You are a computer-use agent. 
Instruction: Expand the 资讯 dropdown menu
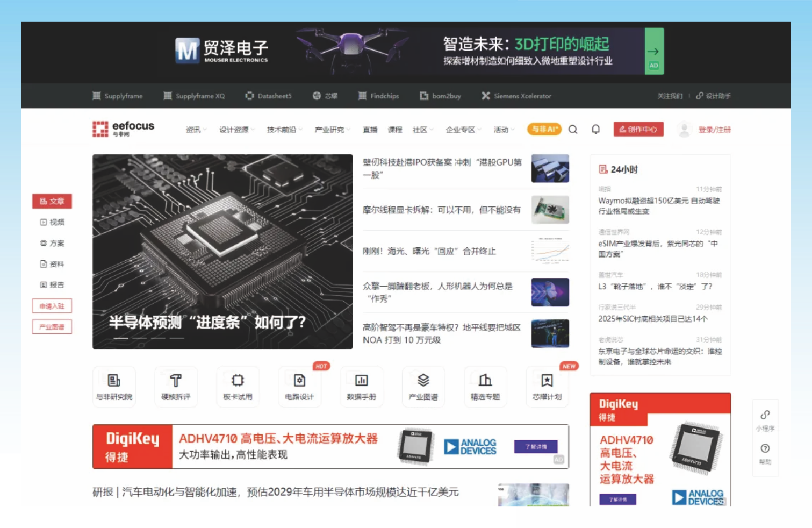coord(196,130)
